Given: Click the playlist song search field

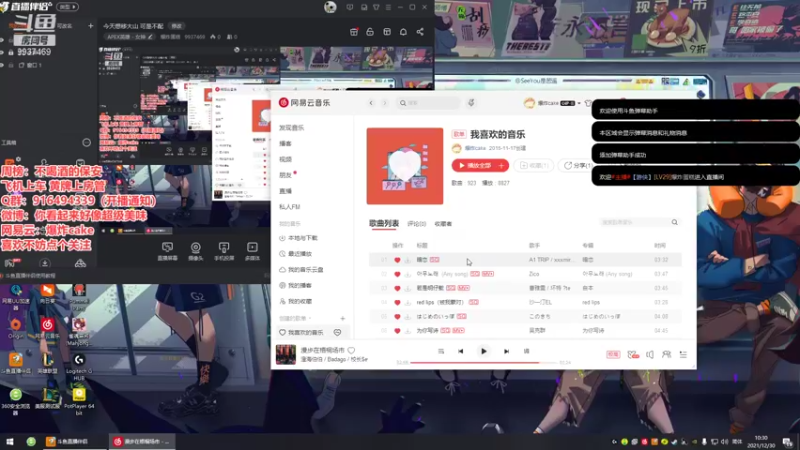Looking at the screenshot, I should tap(634, 222).
